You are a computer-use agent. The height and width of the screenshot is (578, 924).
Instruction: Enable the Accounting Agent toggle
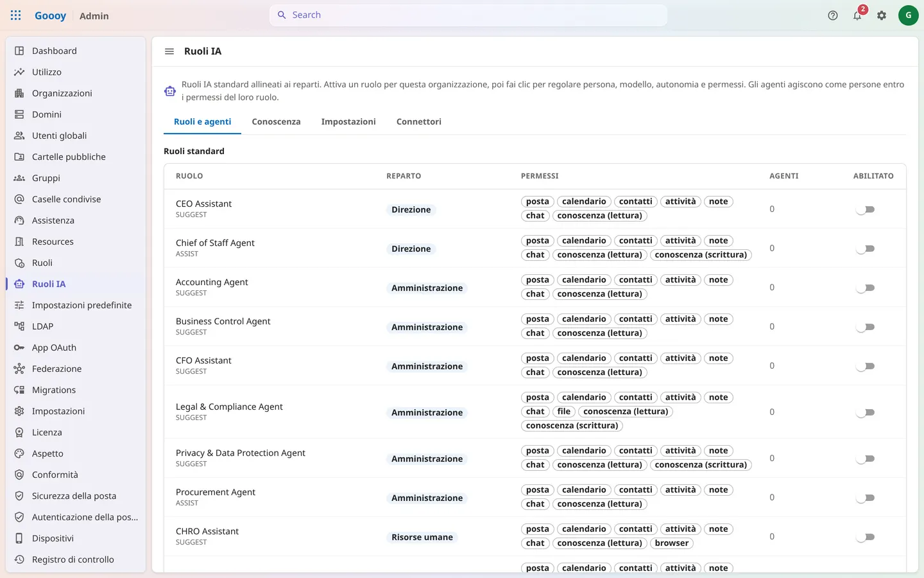(866, 288)
